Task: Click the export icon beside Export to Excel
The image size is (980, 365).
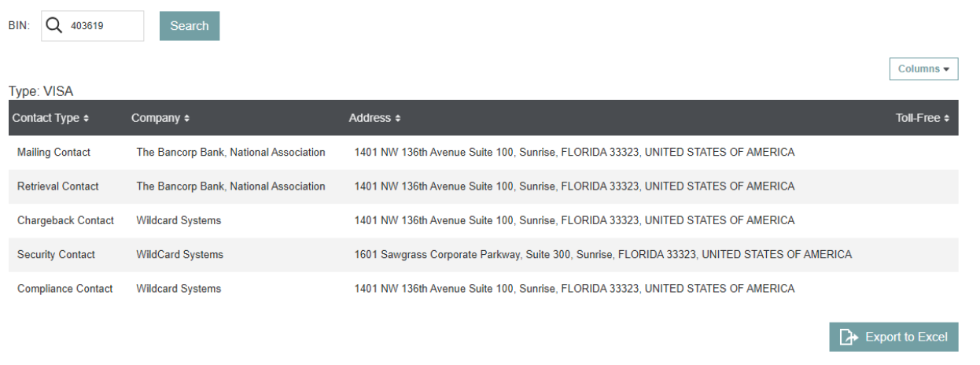Action: 848,337
